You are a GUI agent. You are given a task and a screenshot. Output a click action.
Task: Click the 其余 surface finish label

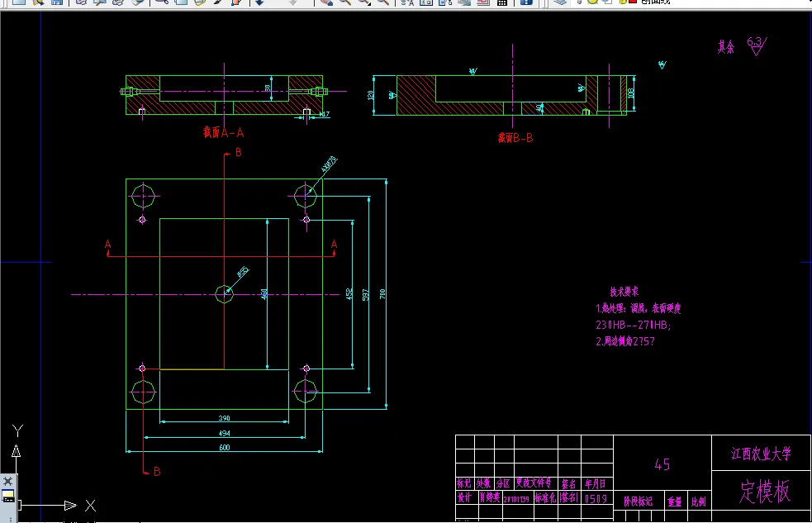click(725, 47)
